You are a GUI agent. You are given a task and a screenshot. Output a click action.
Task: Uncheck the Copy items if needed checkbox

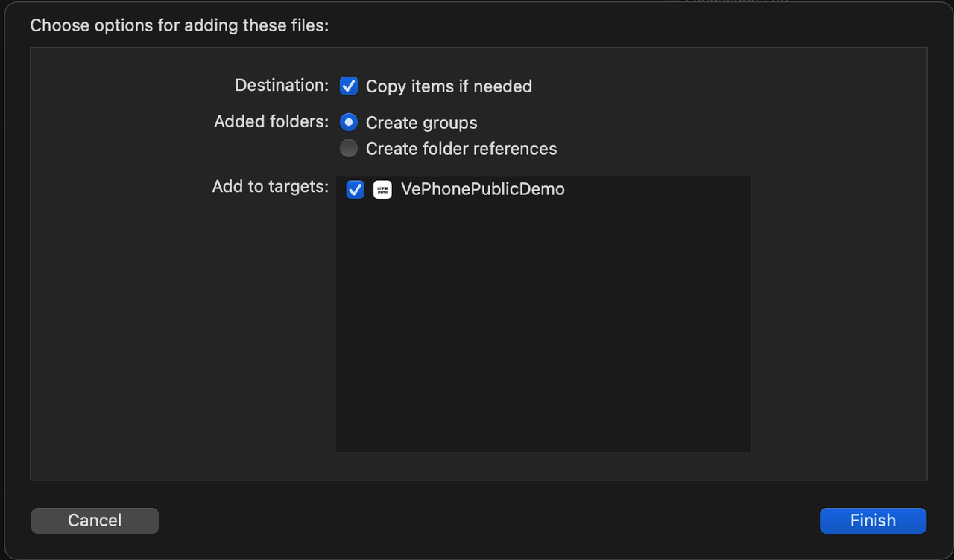pyautogui.click(x=349, y=86)
